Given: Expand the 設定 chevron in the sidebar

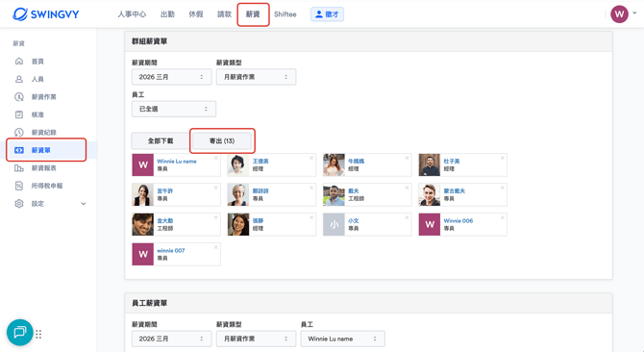Looking at the screenshot, I should (x=84, y=204).
